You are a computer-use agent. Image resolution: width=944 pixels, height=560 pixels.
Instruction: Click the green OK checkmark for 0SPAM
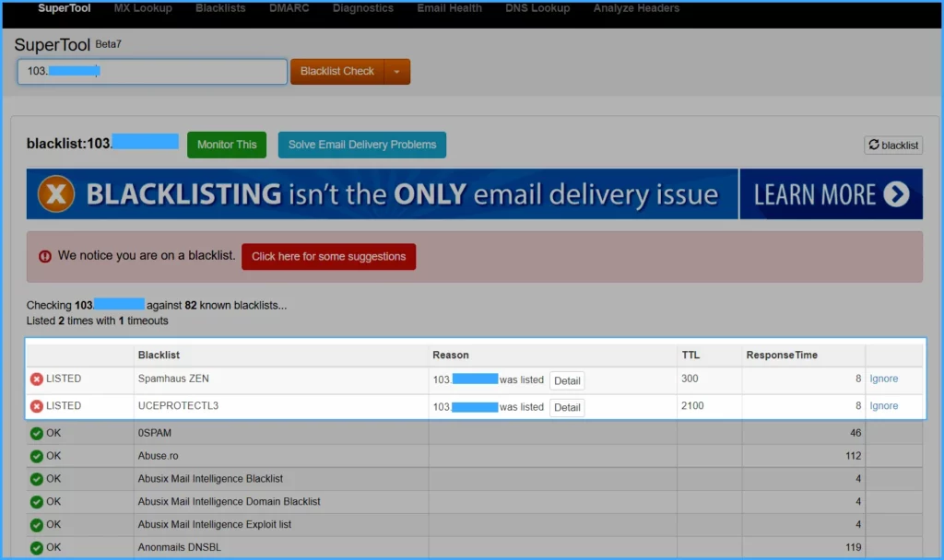(x=37, y=433)
